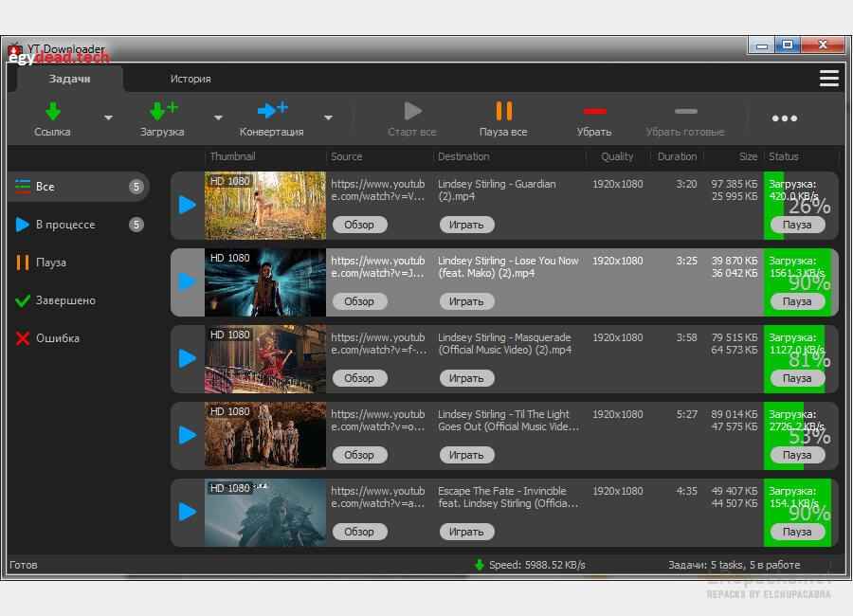Select the Задачи tab
Viewport: 853px width, 616px height.
[x=69, y=79]
